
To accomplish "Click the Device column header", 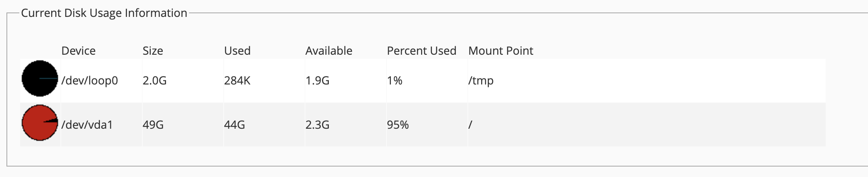I will click(78, 51).
